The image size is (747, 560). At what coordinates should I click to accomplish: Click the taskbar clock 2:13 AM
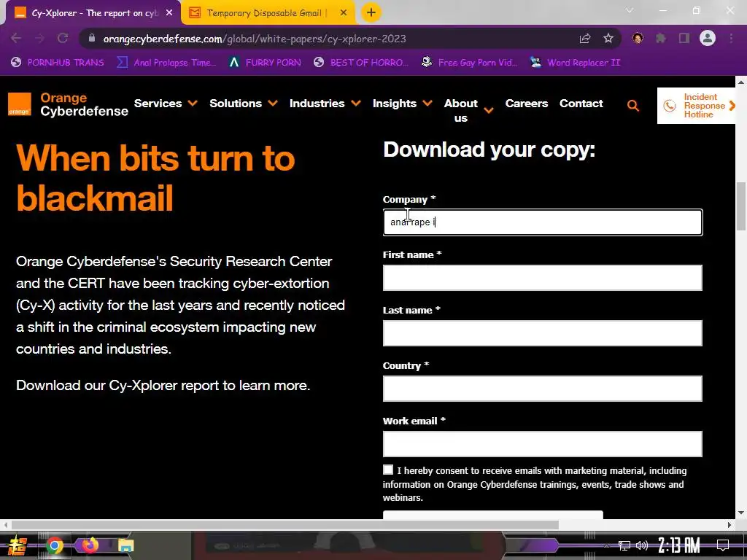(x=679, y=545)
